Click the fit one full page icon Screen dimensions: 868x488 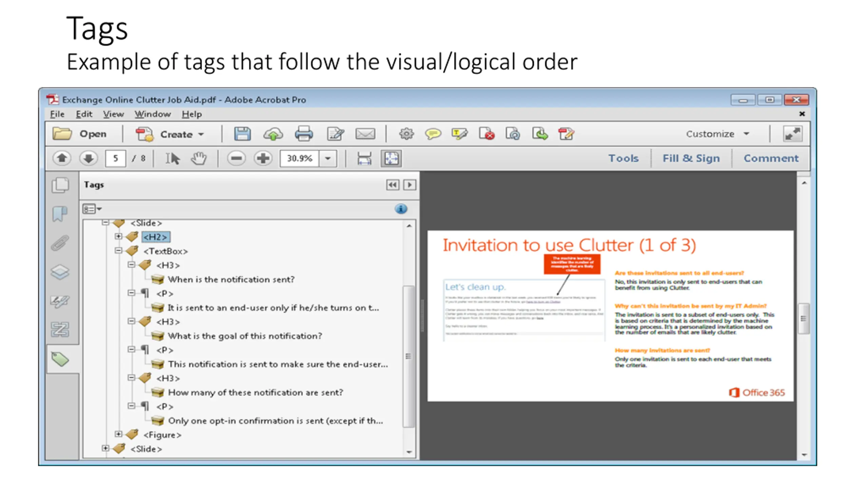pos(391,158)
